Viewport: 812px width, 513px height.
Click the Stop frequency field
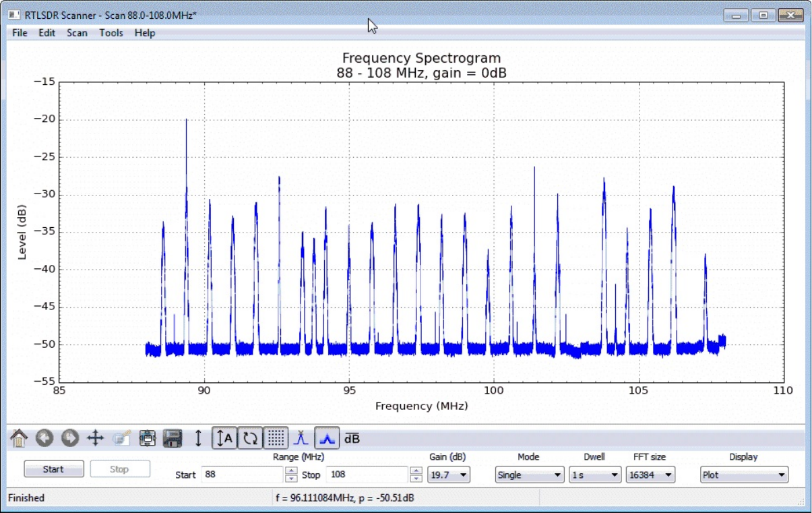click(x=367, y=475)
